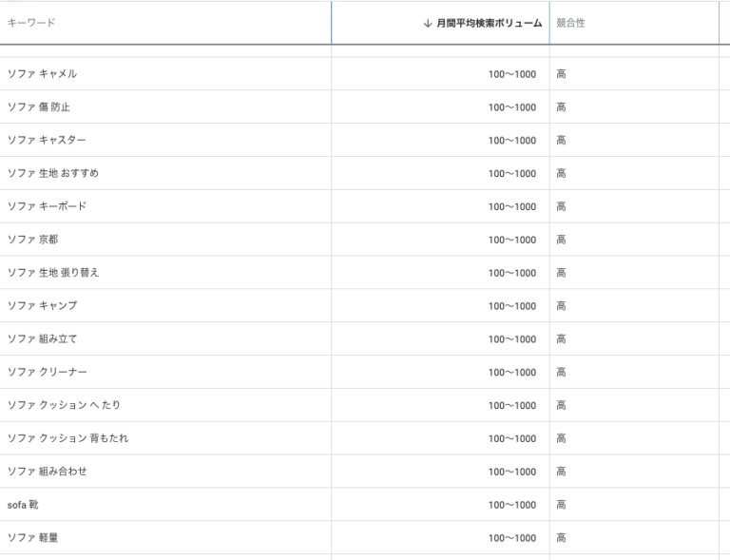Choose the ソファ 生地 おすすめ keyword
The image size is (730, 560).
pyautogui.click(x=52, y=174)
